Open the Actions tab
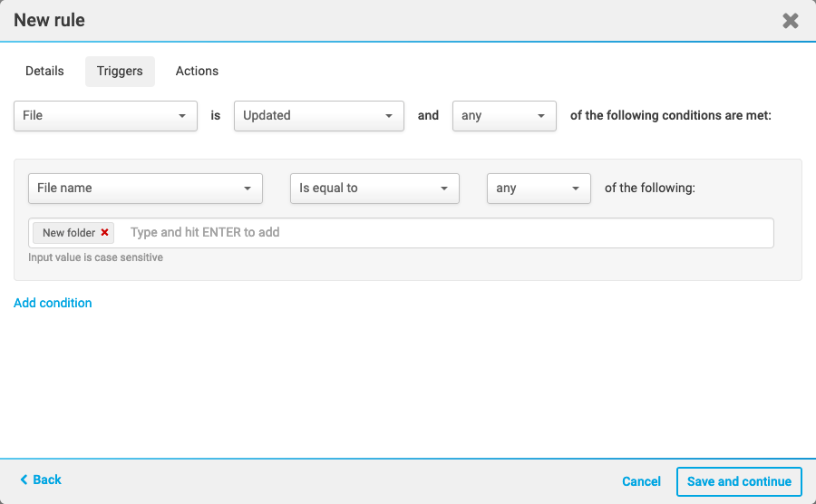Screen dimensions: 816x504 197,71
